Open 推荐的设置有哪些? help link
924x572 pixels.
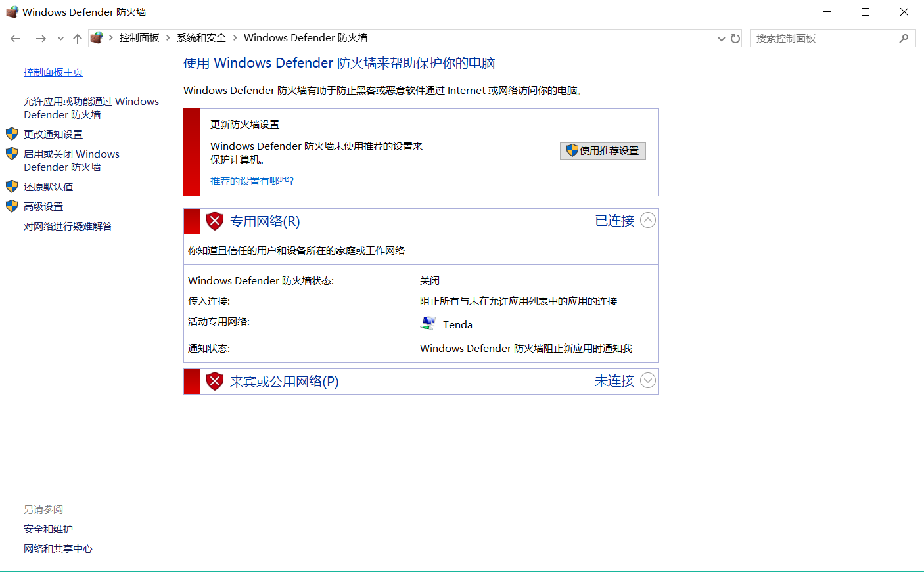pos(252,181)
